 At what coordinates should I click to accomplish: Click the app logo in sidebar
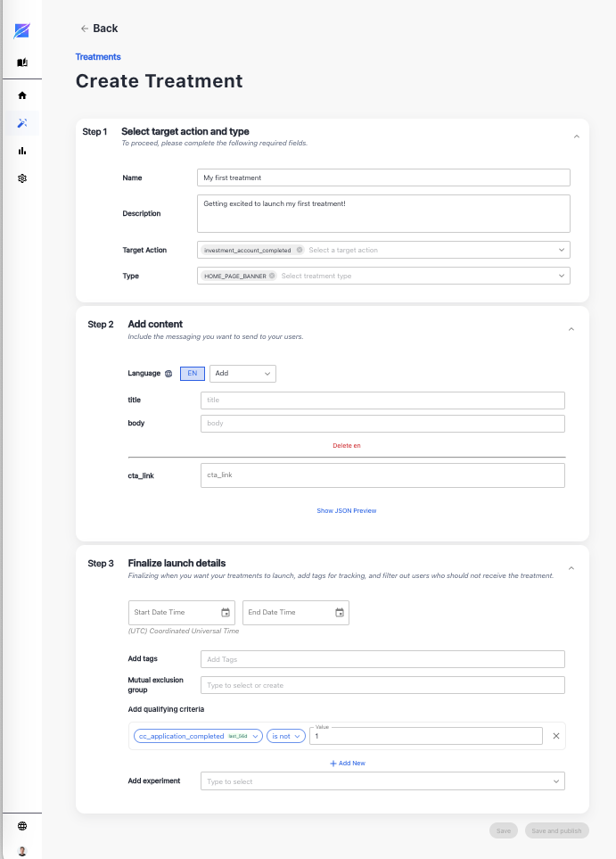(22, 31)
